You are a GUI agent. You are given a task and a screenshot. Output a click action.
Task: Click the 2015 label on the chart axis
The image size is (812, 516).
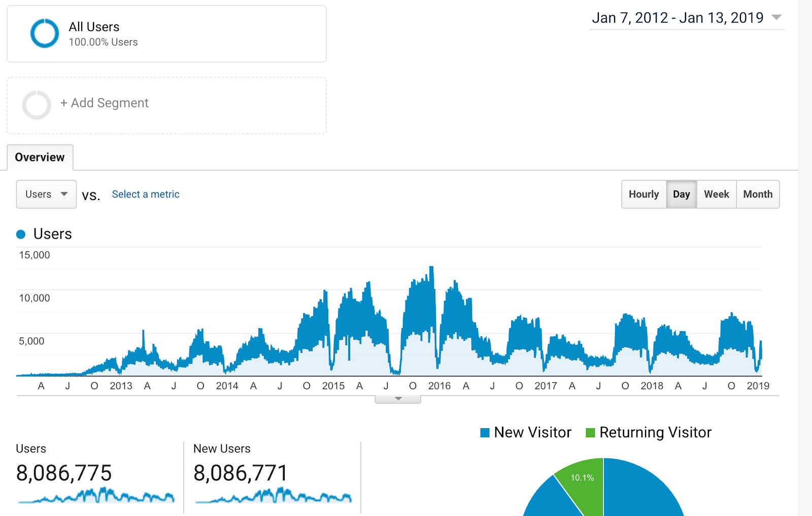(333, 386)
